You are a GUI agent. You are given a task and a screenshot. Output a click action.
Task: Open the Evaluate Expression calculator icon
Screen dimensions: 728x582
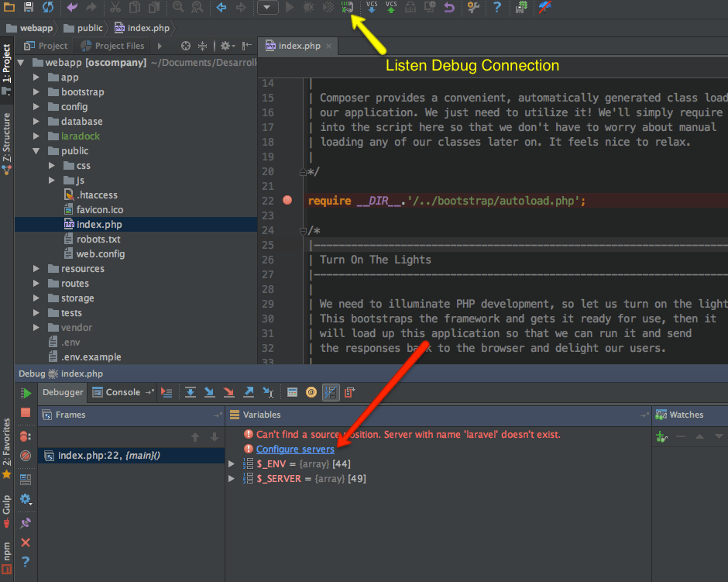point(292,393)
